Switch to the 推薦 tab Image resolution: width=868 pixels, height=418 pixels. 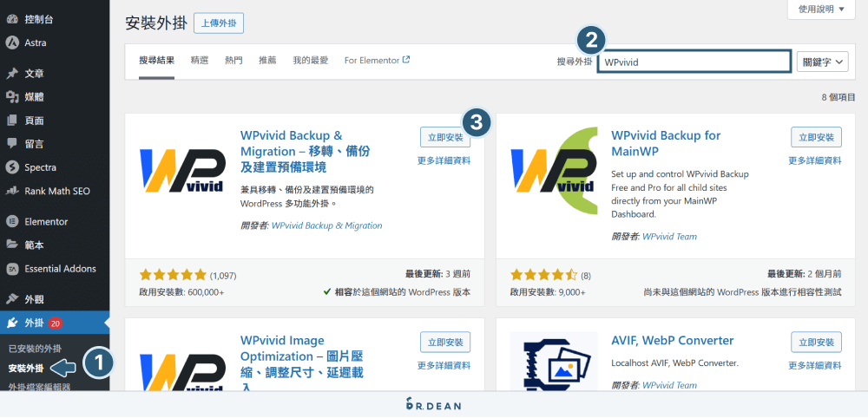[x=267, y=60]
